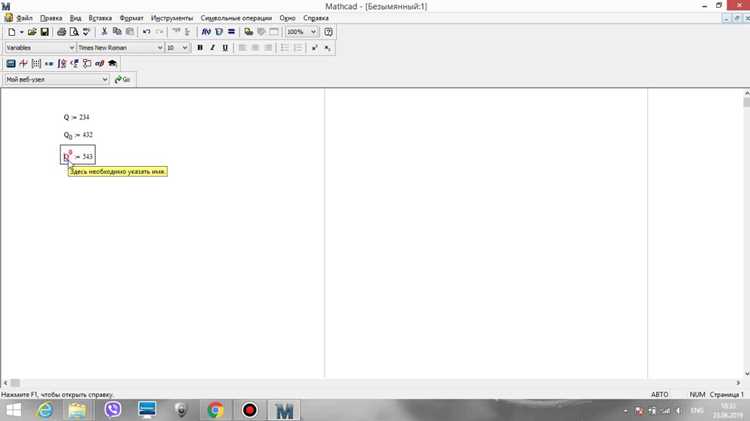This screenshot has height=421, width=750.
Task: Print the document using the printer icon
Action: pyautogui.click(x=61, y=32)
